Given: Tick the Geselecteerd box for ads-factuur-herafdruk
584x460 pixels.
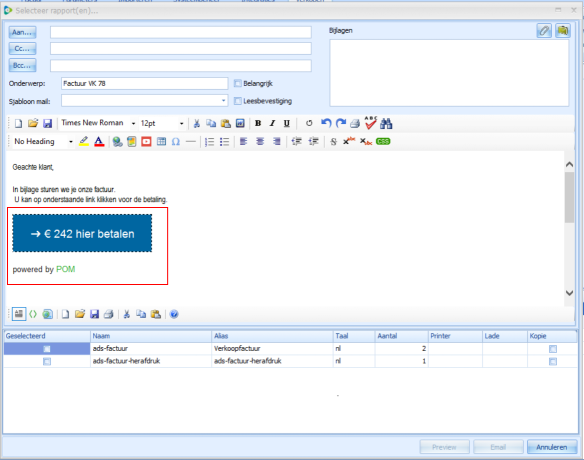Looking at the screenshot, I should 47,361.
